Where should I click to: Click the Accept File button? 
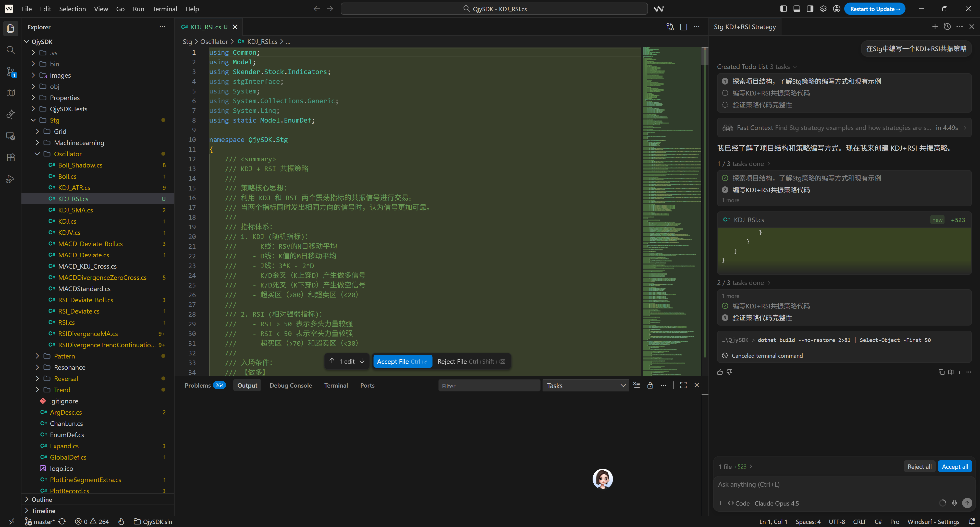[x=402, y=362]
